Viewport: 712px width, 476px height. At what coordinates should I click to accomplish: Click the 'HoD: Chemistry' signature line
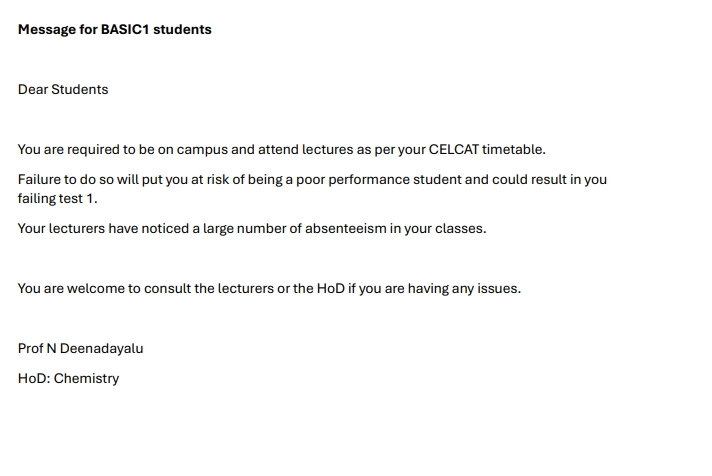coord(69,378)
